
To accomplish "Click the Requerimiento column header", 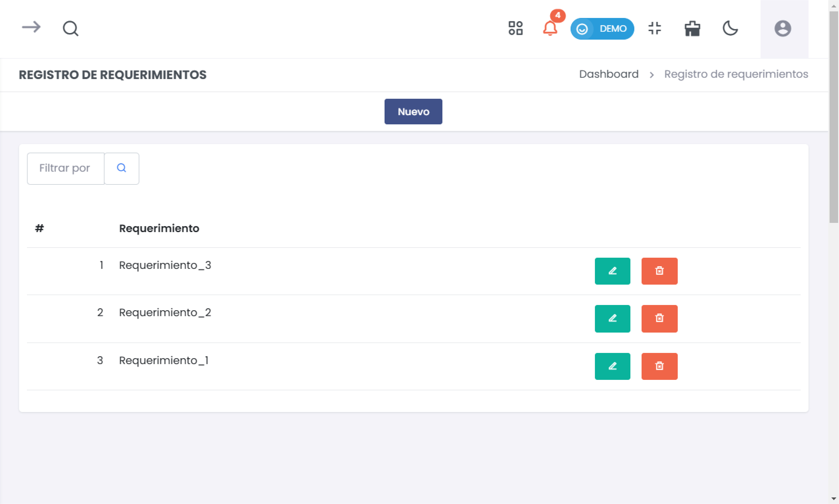I will click(159, 228).
